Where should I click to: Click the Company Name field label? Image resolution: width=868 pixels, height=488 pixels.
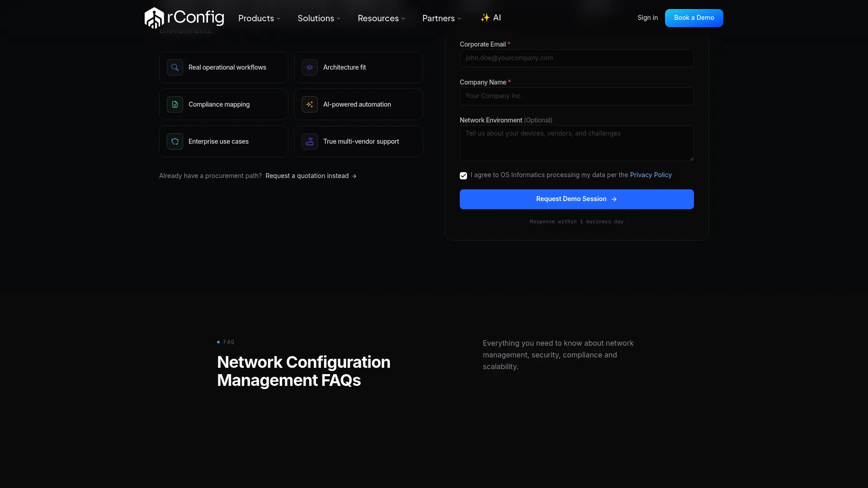tap(485, 82)
